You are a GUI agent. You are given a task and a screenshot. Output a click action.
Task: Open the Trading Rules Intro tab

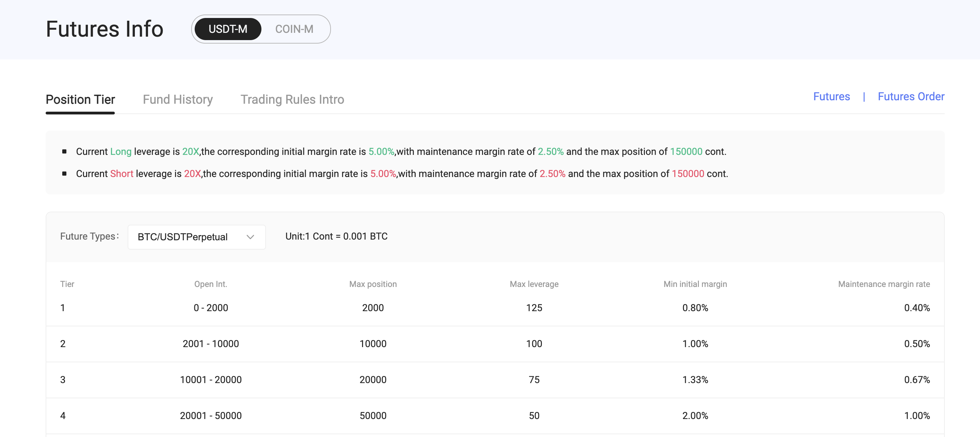click(292, 99)
